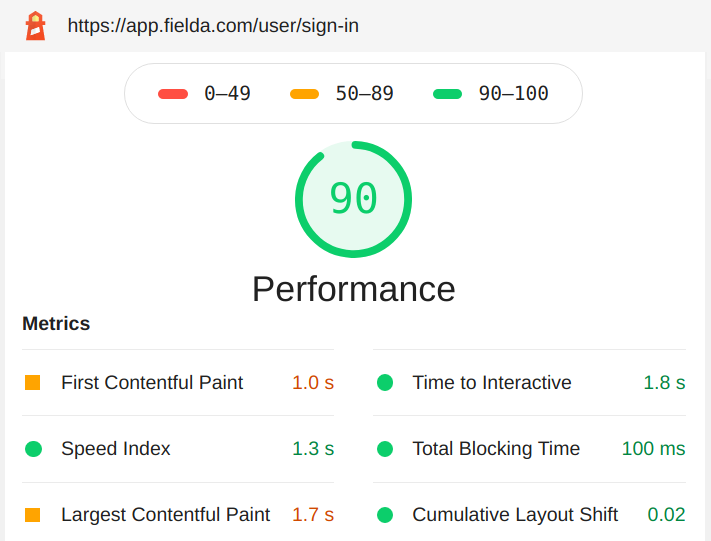The width and height of the screenshot is (711, 541).
Task: Click the performance score gauge showing 90
Action: pyautogui.click(x=353, y=199)
